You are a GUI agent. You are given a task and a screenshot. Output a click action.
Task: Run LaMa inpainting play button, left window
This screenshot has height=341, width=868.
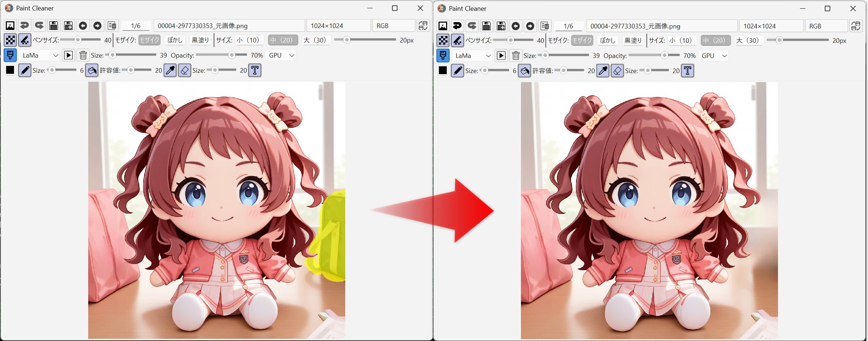click(x=68, y=55)
